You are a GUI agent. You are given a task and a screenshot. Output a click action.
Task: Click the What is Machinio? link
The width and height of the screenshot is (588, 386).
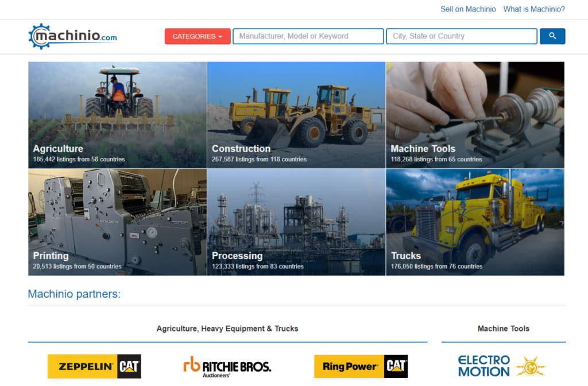point(534,9)
